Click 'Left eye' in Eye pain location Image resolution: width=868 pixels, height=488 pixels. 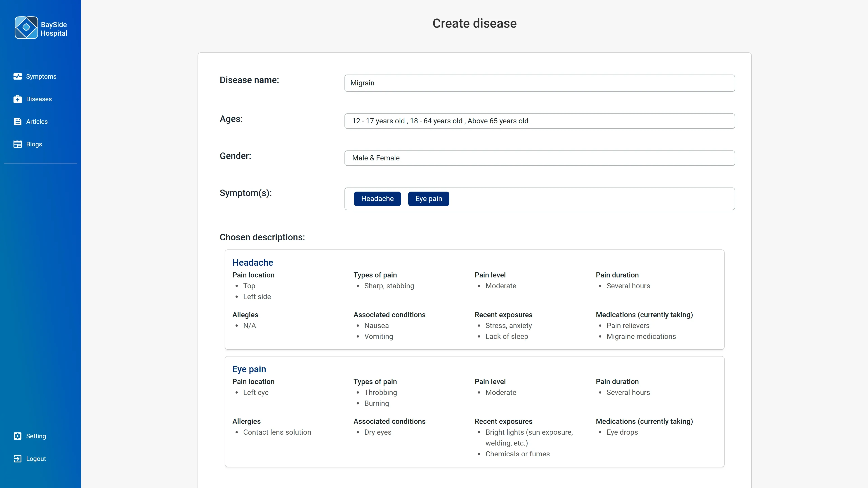pyautogui.click(x=256, y=393)
